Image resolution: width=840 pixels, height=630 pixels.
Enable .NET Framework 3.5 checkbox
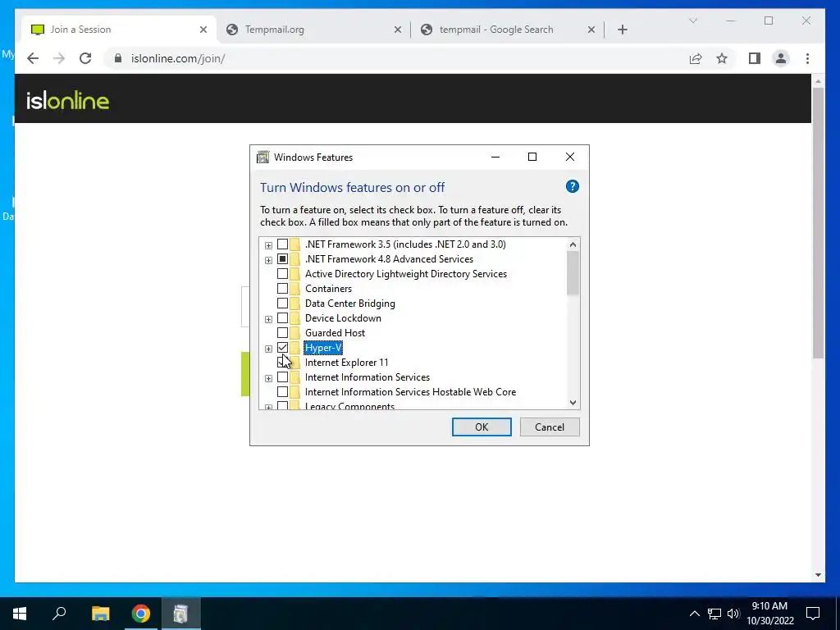pyautogui.click(x=282, y=244)
